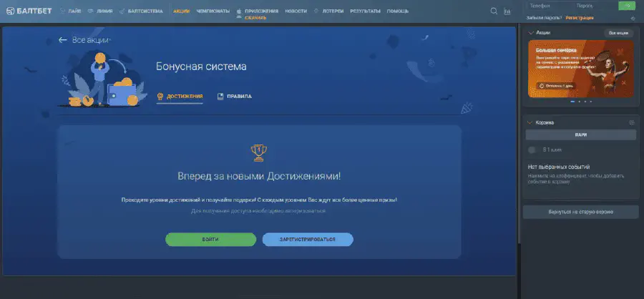The width and height of the screenshot is (644, 299).
Task: Collapse the Корзина panel
Action: 531,122
